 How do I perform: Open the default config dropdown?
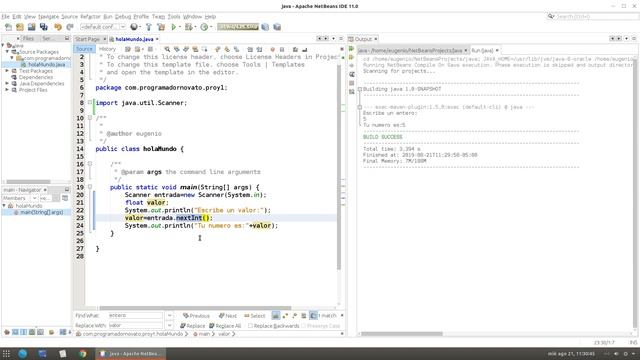click(123, 27)
